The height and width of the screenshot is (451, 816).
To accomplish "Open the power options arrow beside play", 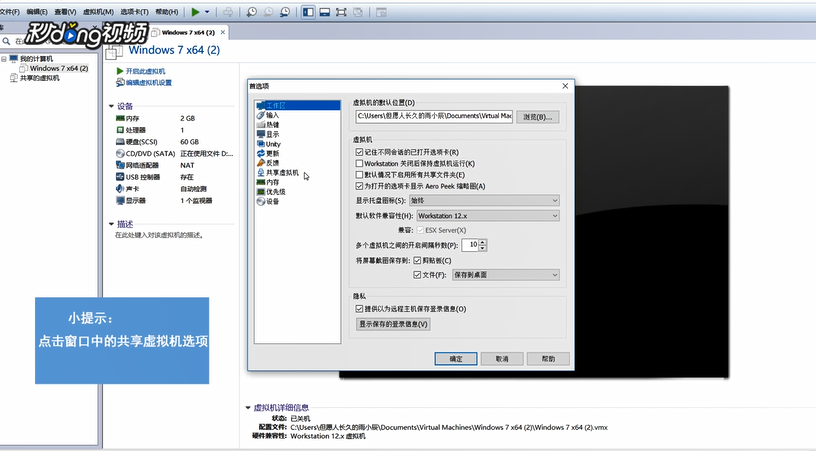I will (207, 11).
